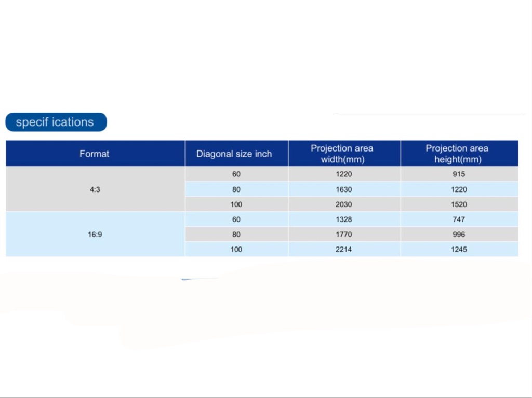Click the 1245 height cell

459,250
